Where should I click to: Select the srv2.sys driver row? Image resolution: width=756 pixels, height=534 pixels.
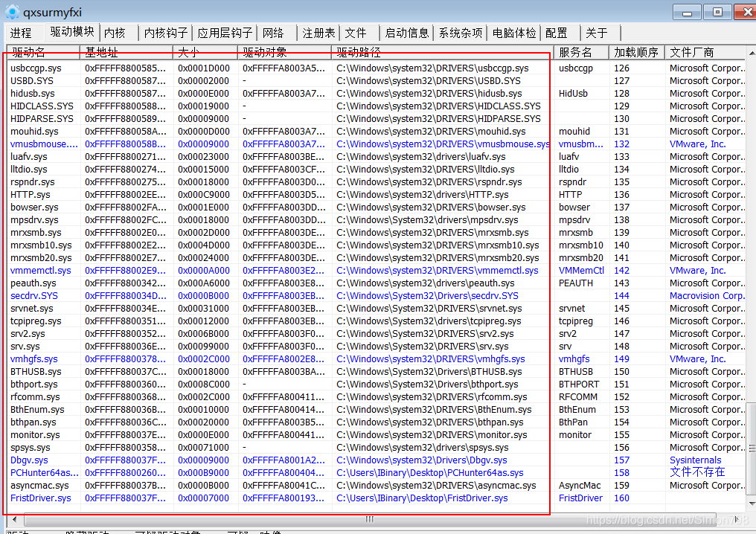[x=377, y=333]
